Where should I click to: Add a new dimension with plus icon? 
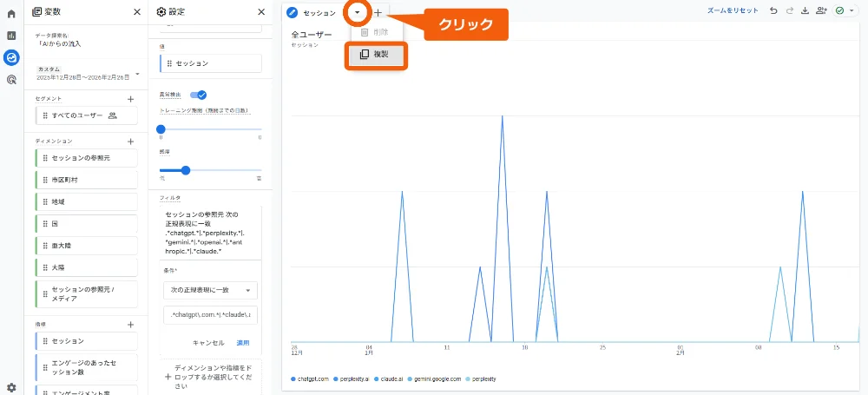(130, 141)
